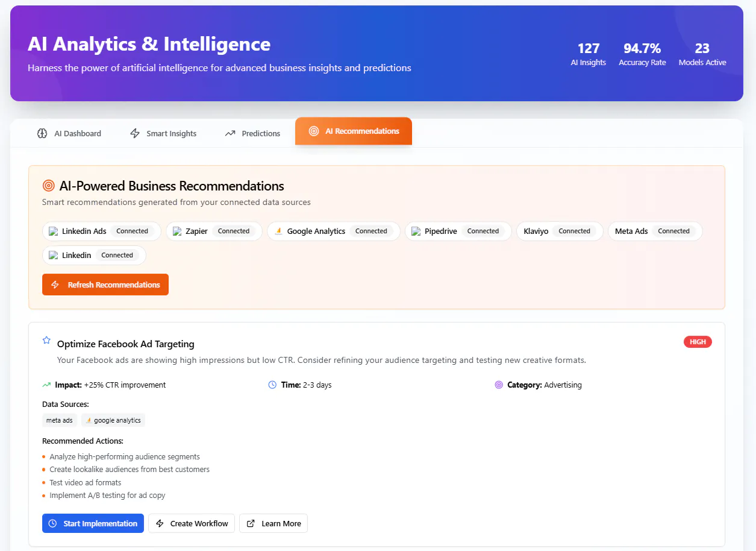Click the '+25% CTR improvement' impact text

tap(125, 385)
